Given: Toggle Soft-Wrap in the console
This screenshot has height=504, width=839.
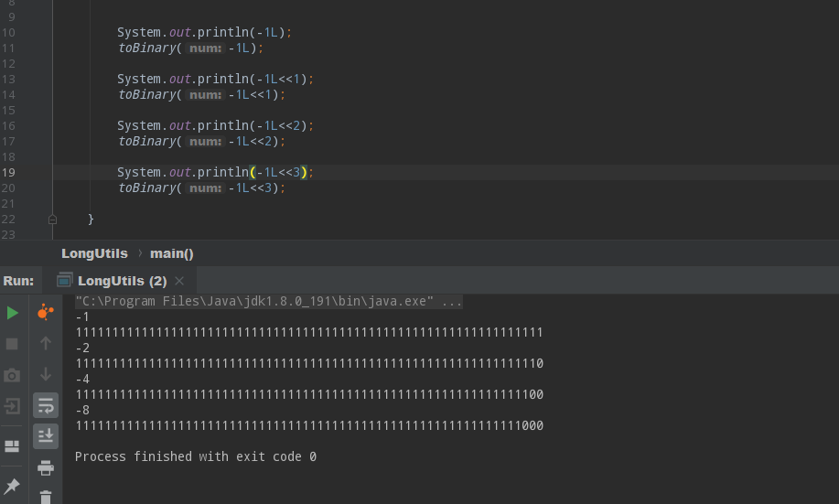Looking at the screenshot, I should [x=45, y=405].
